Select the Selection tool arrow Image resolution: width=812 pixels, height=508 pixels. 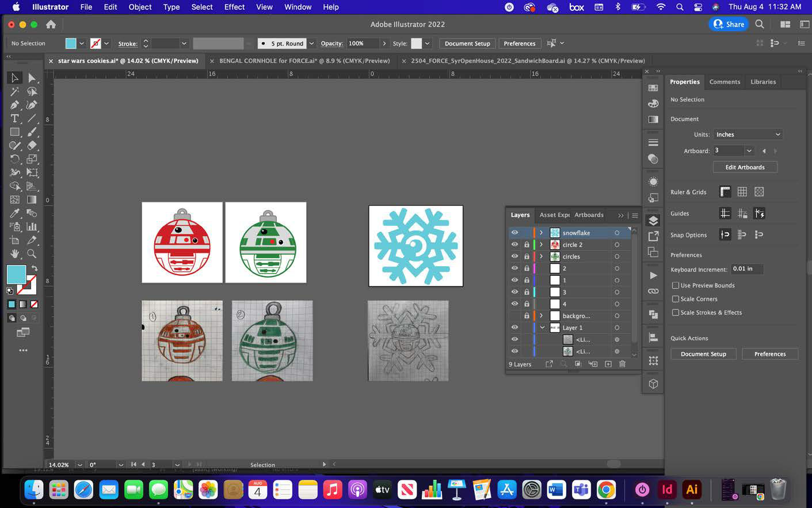pos(15,78)
